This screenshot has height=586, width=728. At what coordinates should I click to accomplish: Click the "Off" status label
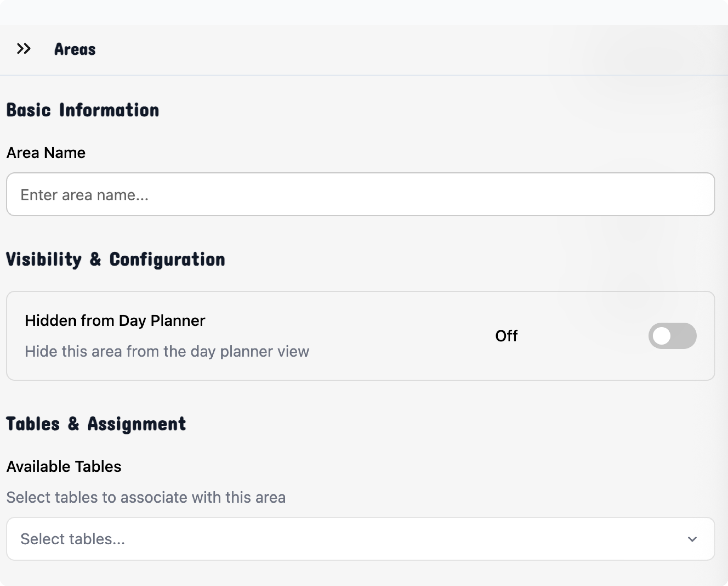pos(506,336)
